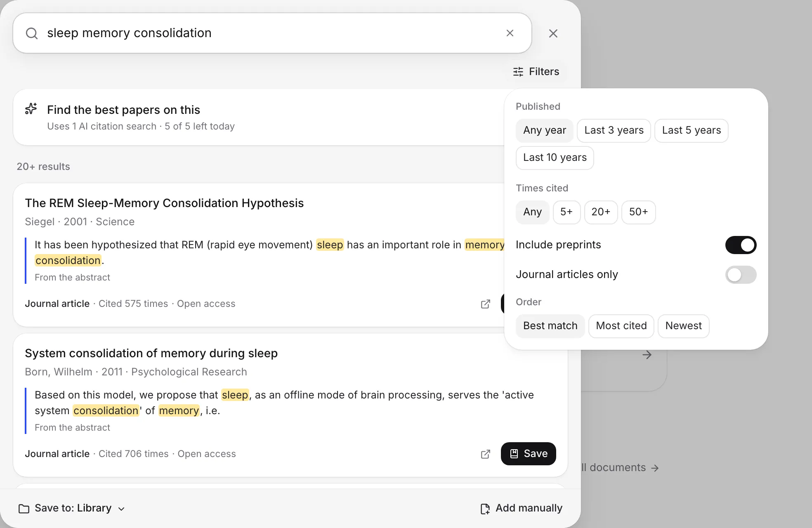Screen dimensions: 812x528
Task: Open REM Sleep-Memory paper external link
Action: [486, 304]
